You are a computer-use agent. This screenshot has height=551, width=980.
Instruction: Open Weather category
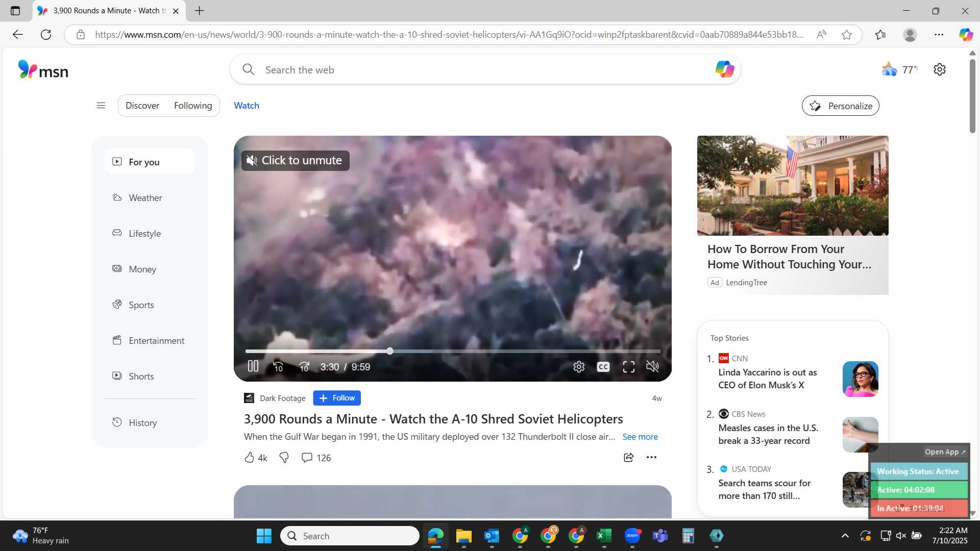pos(150,197)
